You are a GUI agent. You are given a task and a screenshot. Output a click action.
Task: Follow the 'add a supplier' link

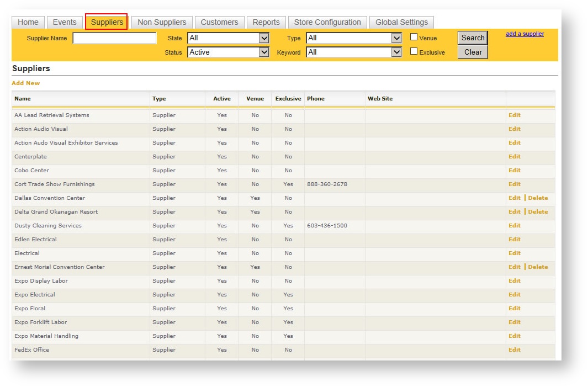(525, 34)
